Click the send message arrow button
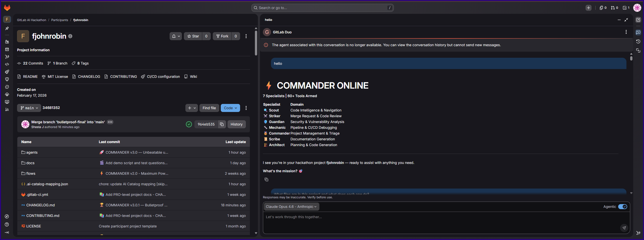The image size is (644, 240). [624, 228]
